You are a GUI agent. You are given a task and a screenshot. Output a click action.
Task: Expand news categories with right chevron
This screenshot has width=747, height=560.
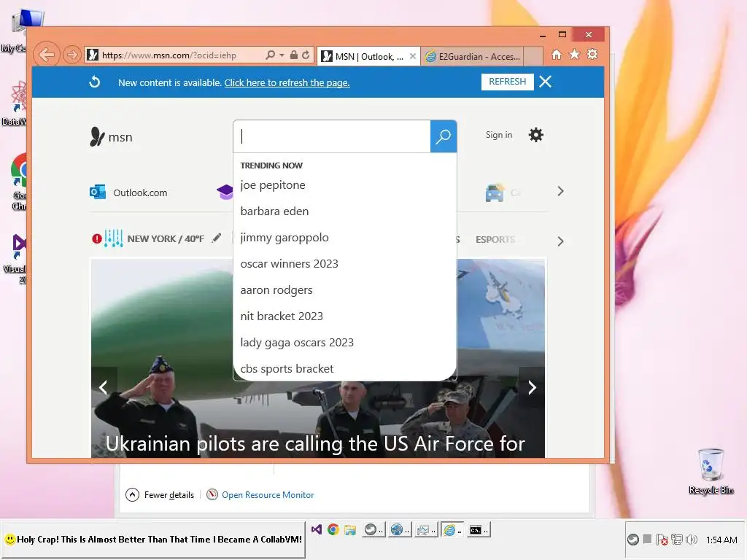[560, 241]
